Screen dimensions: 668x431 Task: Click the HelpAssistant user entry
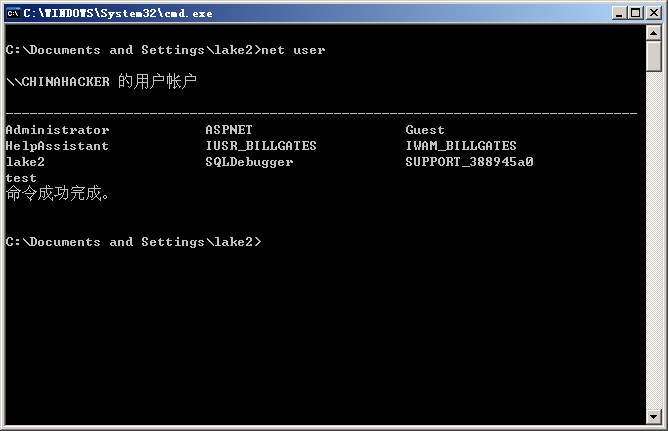tap(57, 146)
